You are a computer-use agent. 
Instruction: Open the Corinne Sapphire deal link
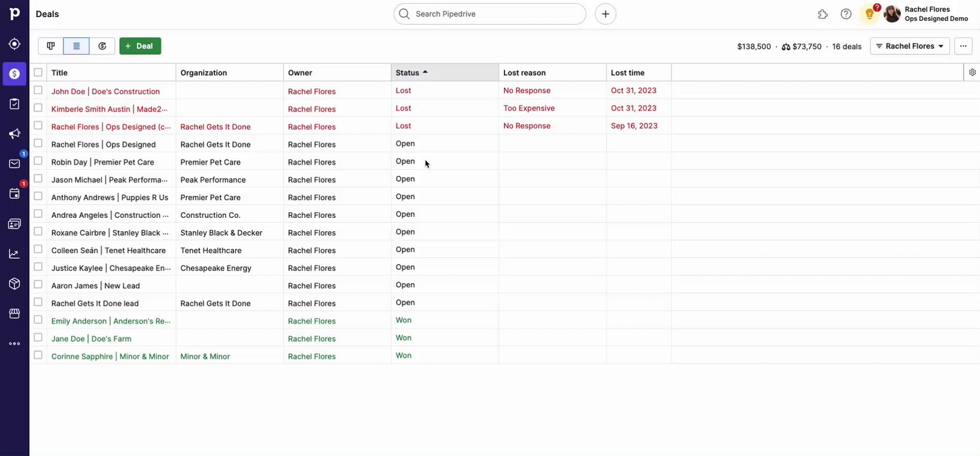(110, 357)
